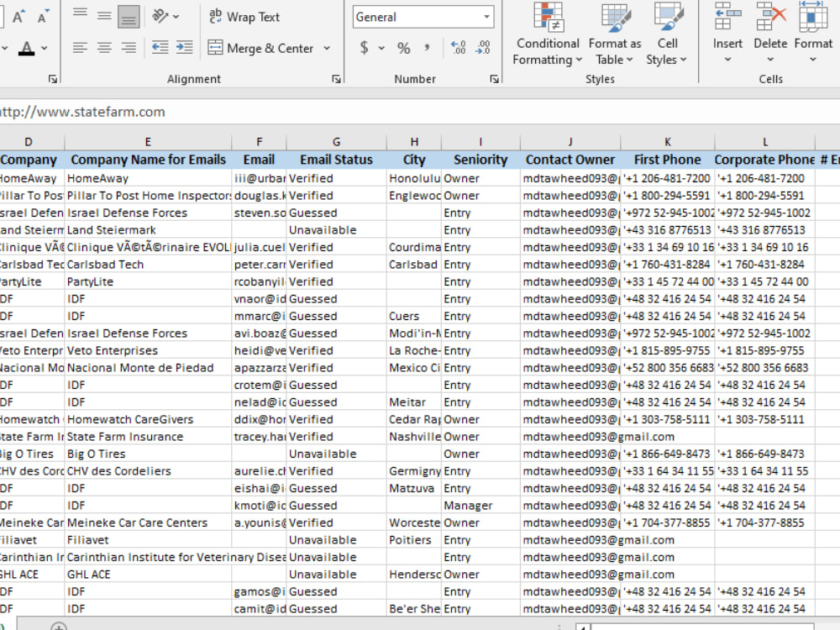840x630 pixels.
Task: Select State Farm Insurance cell in column E
Action: pos(148,437)
